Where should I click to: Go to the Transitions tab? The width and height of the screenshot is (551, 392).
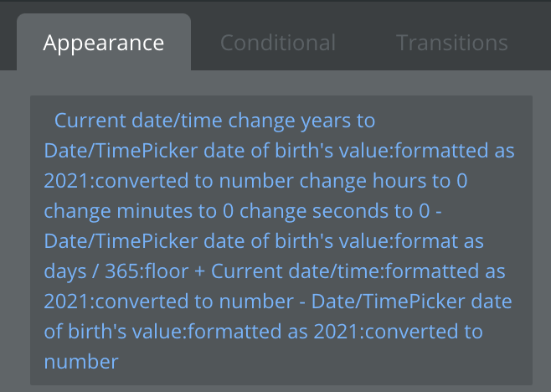pyautogui.click(x=451, y=43)
